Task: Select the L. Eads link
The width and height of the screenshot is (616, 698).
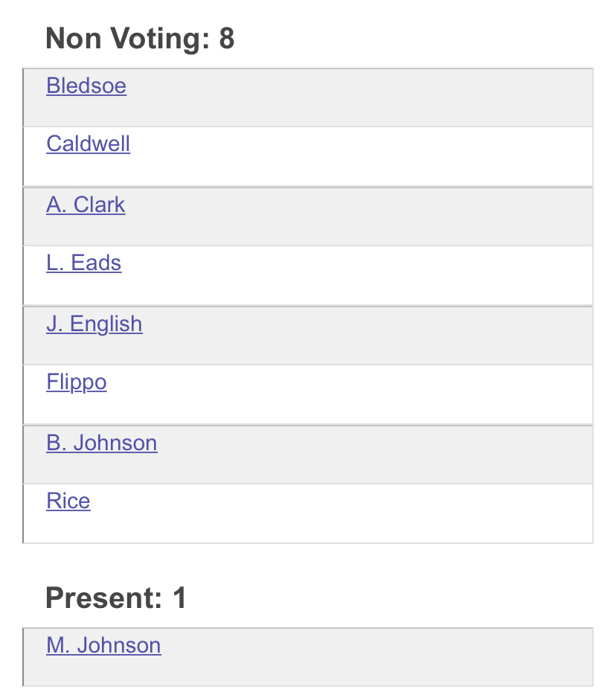Action: pyautogui.click(x=83, y=263)
